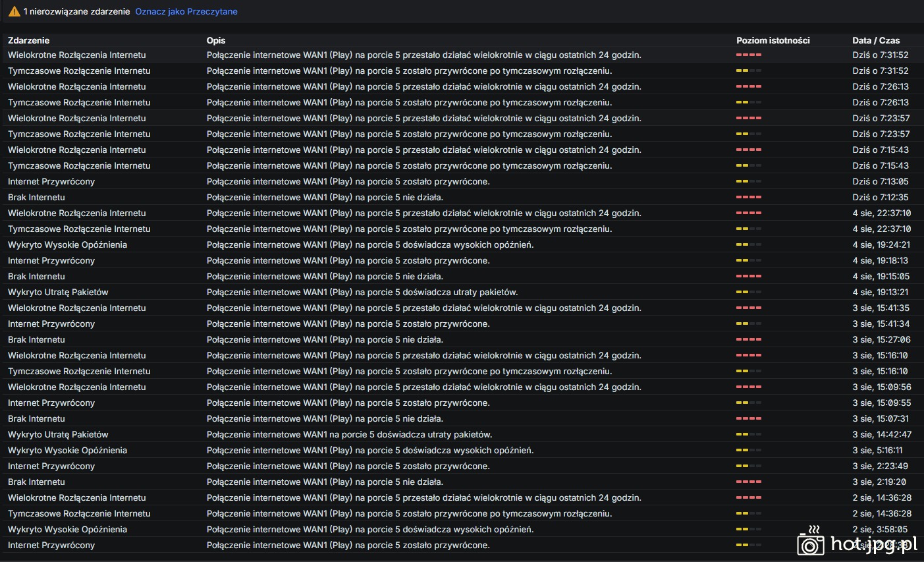The image size is (924, 562).
Task: Click severity indicator in the 3 sie, 15:07:31 row
Action: 749,418
